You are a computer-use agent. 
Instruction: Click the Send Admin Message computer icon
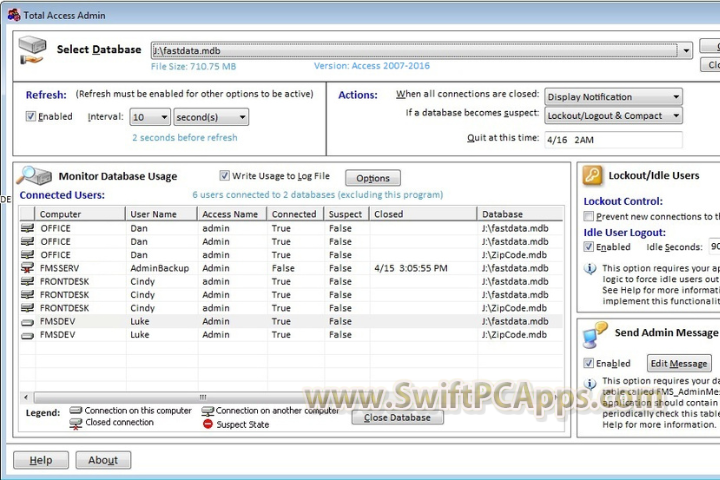point(595,335)
